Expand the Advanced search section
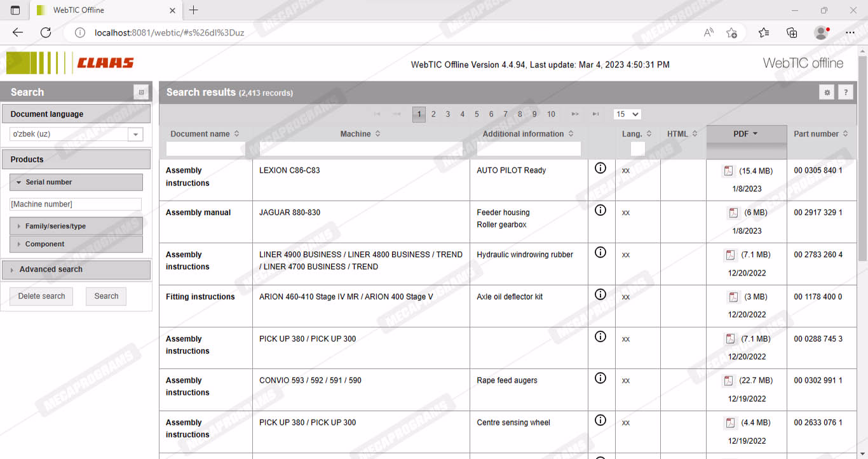This screenshot has width=868, height=459. click(76, 269)
